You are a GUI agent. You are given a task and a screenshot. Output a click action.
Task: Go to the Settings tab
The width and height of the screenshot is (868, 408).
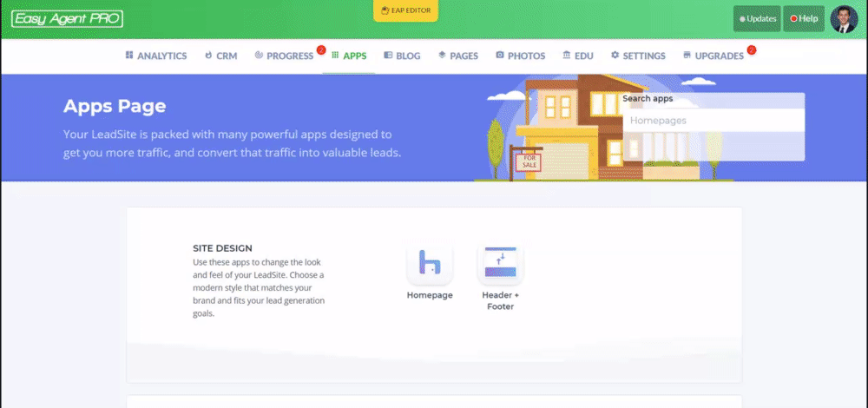click(638, 56)
